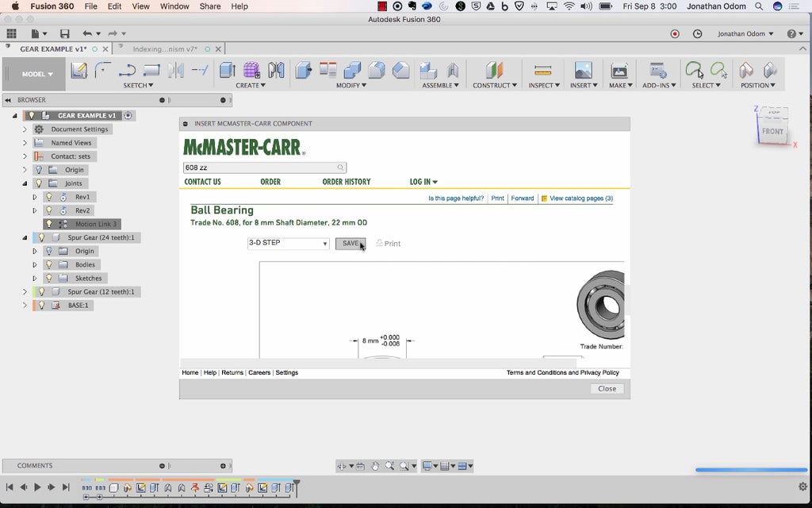Open the MODIFY menu dropdown
The height and width of the screenshot is (508, 812).
pyautogui.click(x=351, y=86)
